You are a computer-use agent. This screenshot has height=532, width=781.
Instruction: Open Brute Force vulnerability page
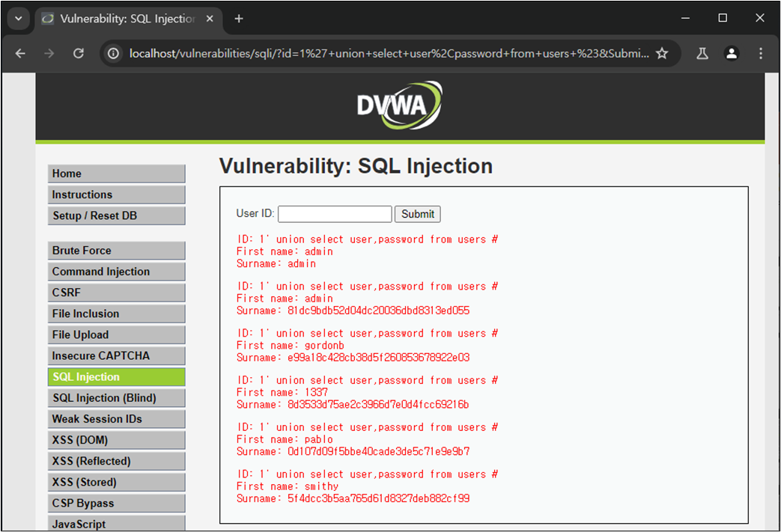click(x=117, y=251)
